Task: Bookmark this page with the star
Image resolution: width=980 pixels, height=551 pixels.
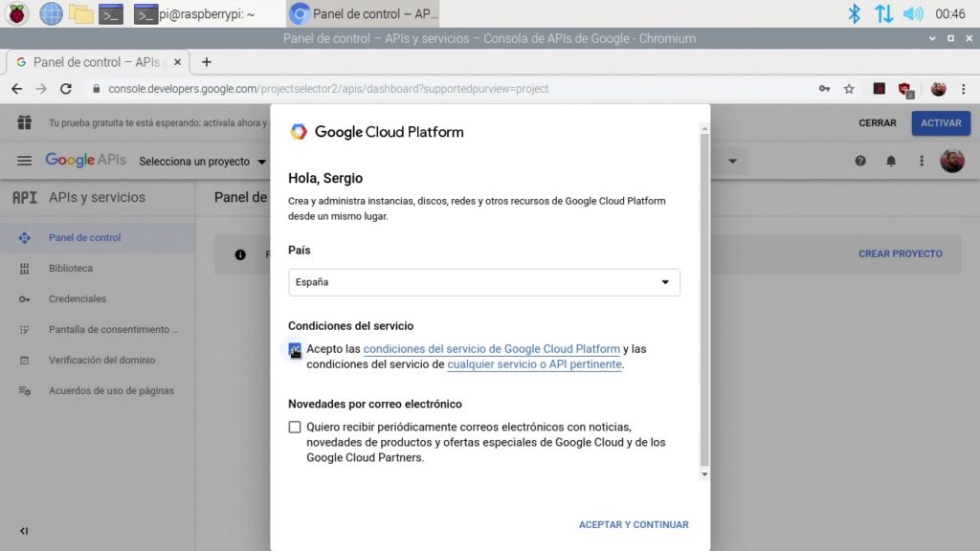Action: pyautogui.click(x=849, y=89)
